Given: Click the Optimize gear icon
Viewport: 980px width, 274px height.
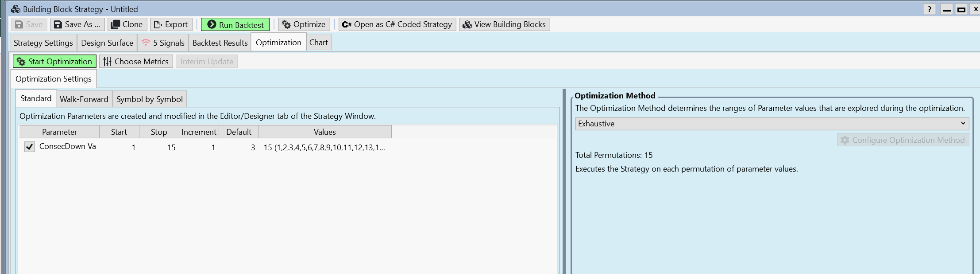Looking at the screenshot, I should 286,24.
